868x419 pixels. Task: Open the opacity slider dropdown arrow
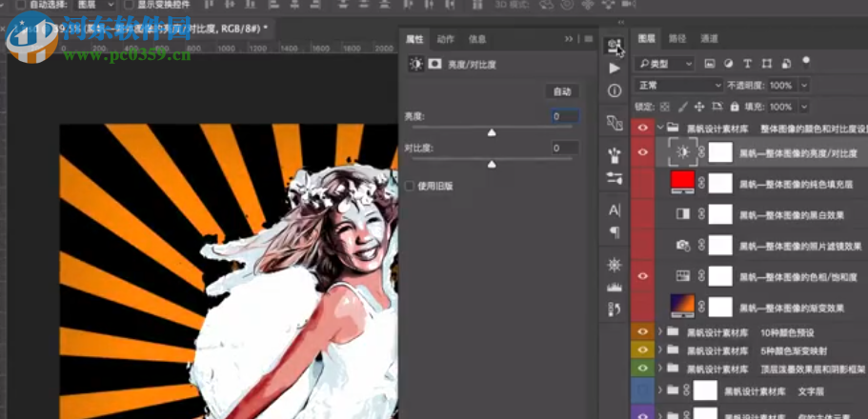[804, 86]
